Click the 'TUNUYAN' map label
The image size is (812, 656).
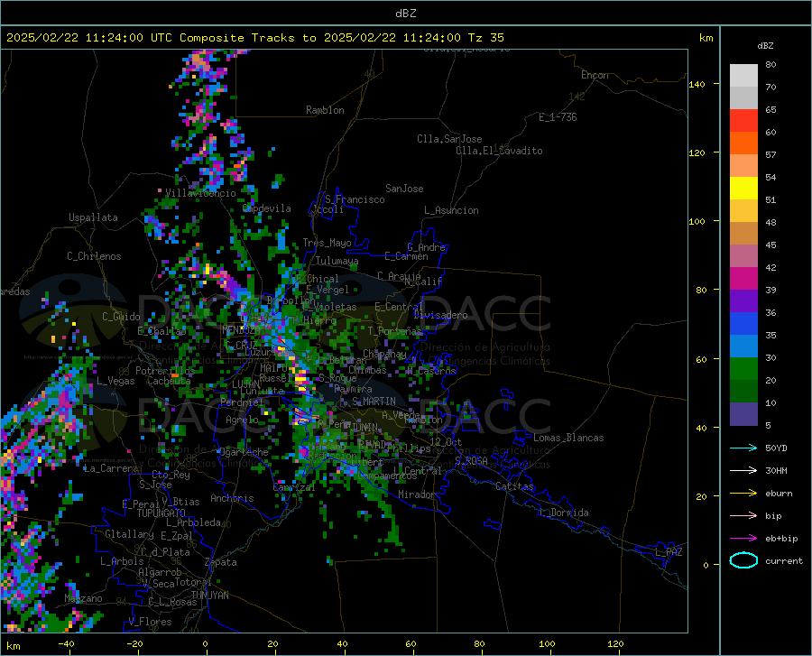209,595
